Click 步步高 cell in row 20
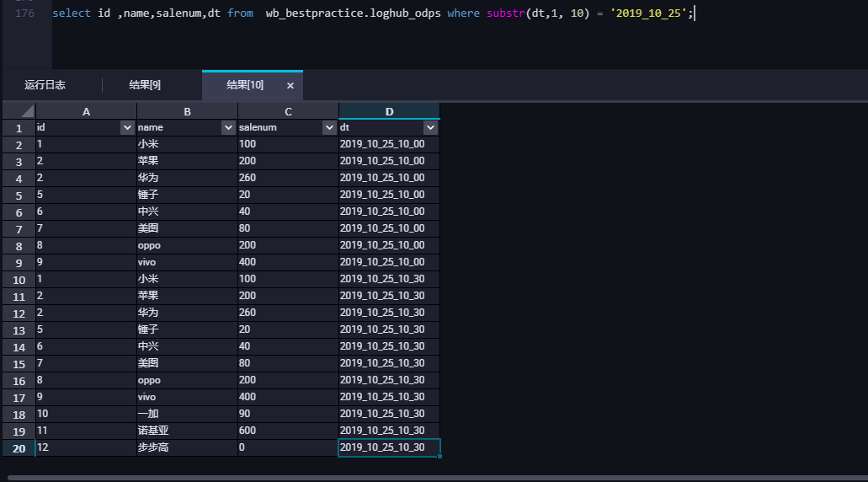 (x=187, y=447)
